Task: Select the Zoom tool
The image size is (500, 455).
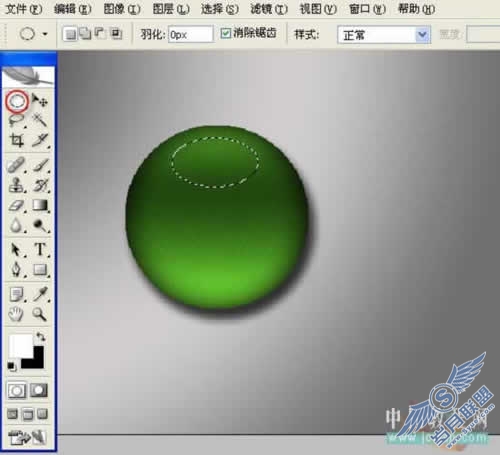Action: 39,314
